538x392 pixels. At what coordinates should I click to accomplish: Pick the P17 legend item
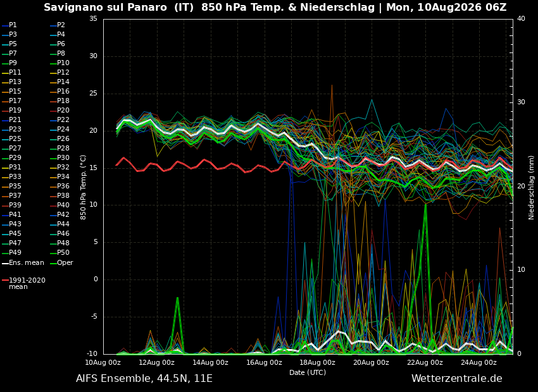point(11,101)
